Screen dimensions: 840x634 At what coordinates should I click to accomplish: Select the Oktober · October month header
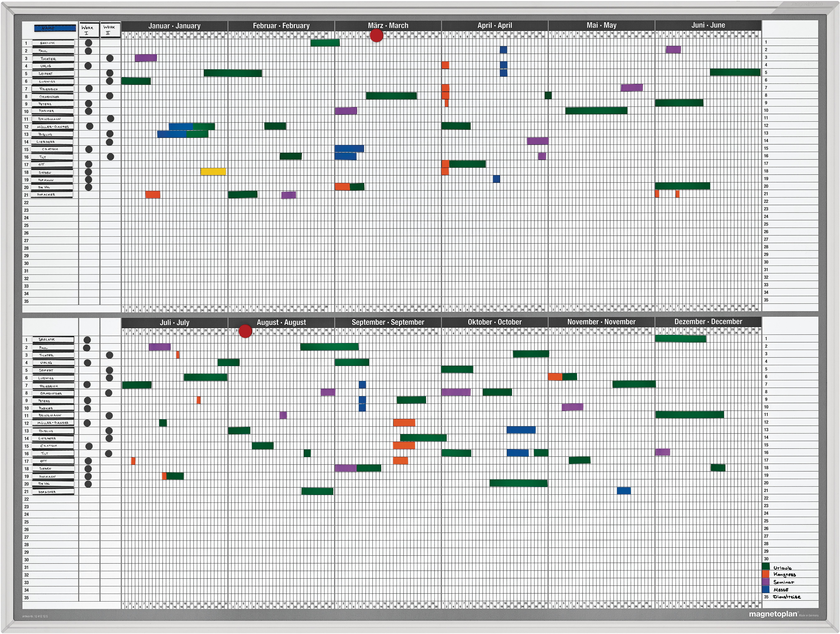(x=494, y=322)
